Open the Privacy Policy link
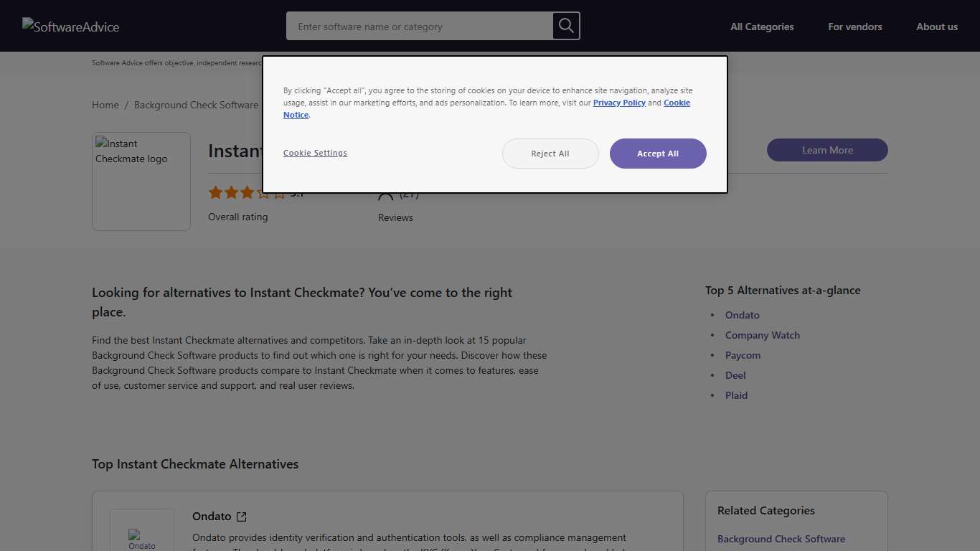980x551 pixels. [619, 103]
